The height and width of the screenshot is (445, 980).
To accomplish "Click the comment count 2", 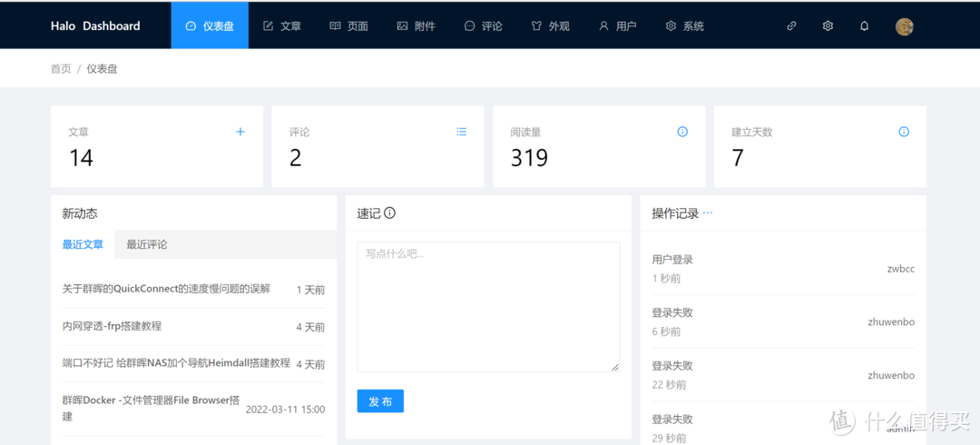I will click(x=296, y=158).
